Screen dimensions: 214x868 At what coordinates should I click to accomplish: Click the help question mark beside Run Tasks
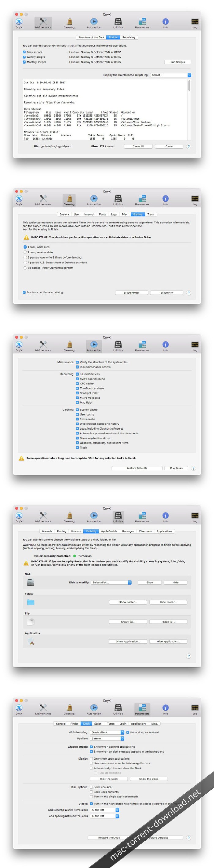[x=194, y=468]
